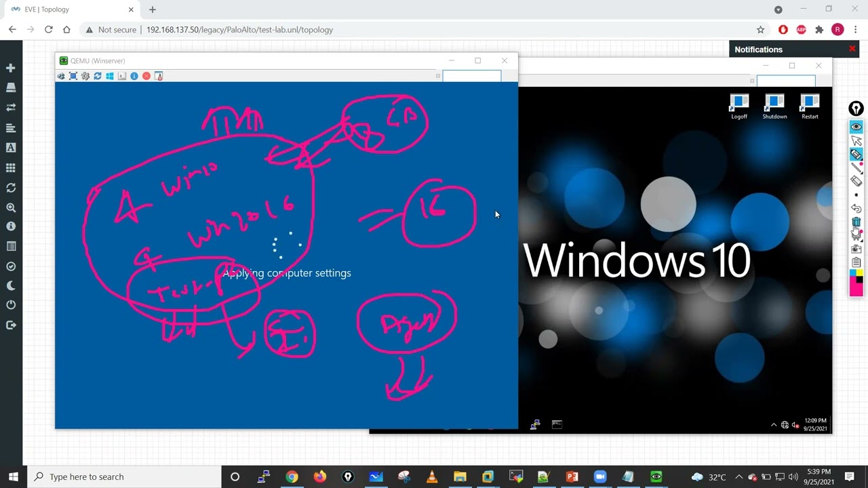Image resolution: width=868 pixels, height=488 pixels.
Task: Click the clipboard icon in pen toolbar
Action: [856, 262]
